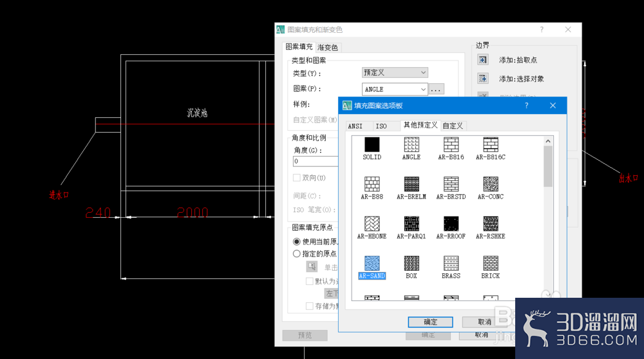Image resolution: width=644 pixels, height=359 pixels.
Task: Click the 角度(G) input field
Action: pos(316,161)
